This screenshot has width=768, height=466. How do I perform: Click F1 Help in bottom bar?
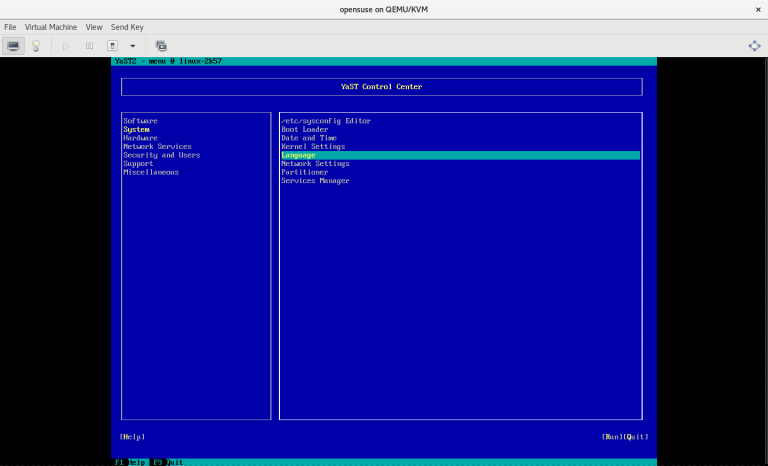[x=130, y=462]
